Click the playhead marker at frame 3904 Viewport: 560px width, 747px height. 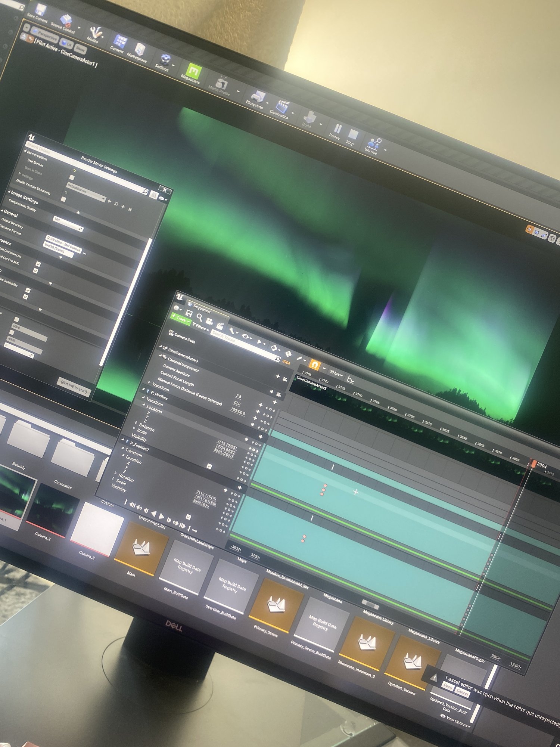pos(534,464)
